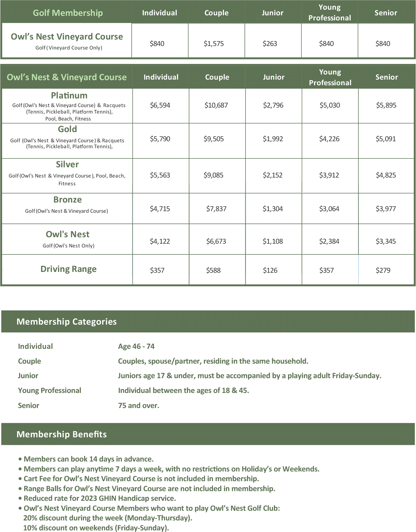Click the $263 Vineyard Course junior price
This screenshot has width=416, height=532.
270,44
